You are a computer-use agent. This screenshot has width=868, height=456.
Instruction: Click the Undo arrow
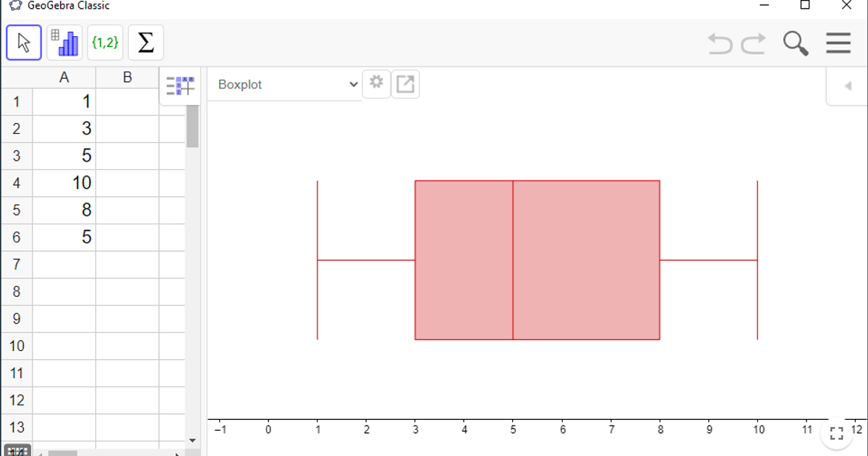tap(719, 43)
